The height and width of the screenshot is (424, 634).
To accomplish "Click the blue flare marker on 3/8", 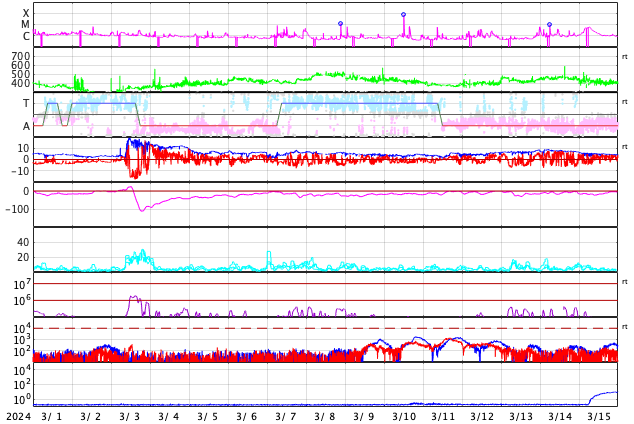I will coord(340,24).
